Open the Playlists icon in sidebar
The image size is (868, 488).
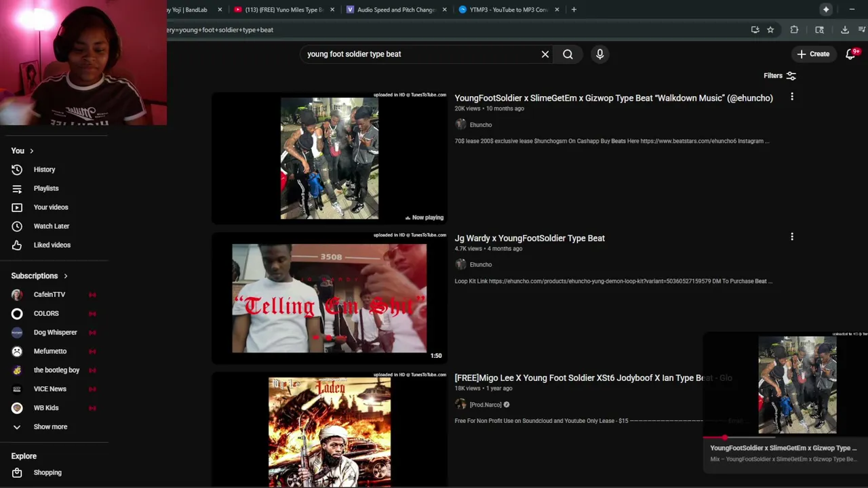click(x=17, y=188)
